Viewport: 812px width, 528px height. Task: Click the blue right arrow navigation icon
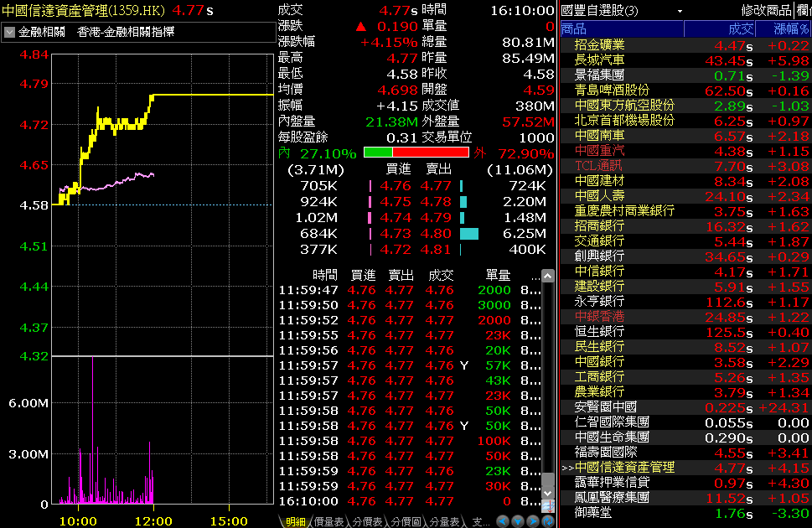click(x=532, y=521)
